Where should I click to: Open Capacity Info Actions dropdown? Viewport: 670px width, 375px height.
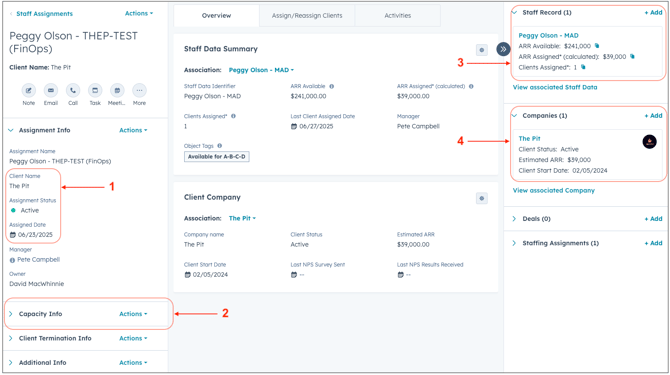pyautogui.click(x=133, y=314)
